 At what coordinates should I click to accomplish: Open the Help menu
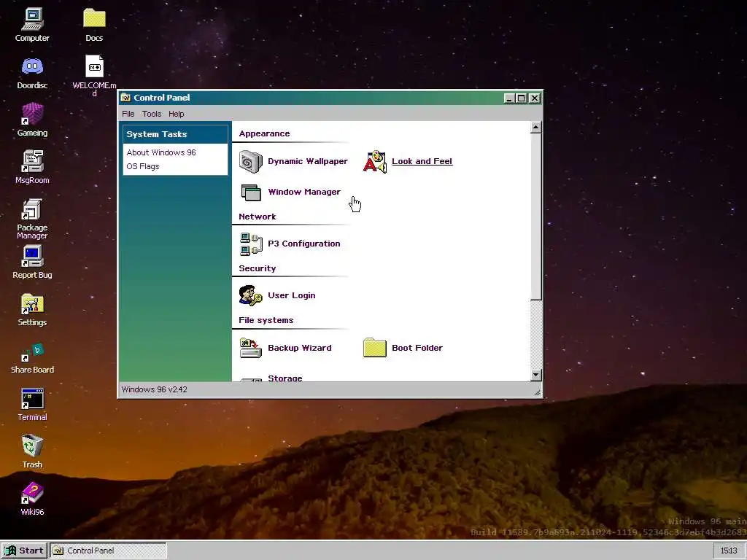point(177,114)
